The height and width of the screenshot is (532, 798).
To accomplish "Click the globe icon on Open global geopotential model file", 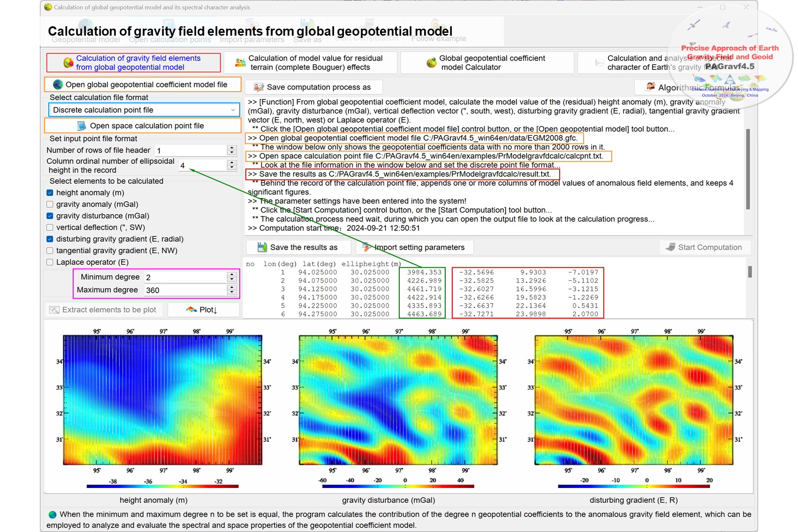I will (x=58, y=84).
